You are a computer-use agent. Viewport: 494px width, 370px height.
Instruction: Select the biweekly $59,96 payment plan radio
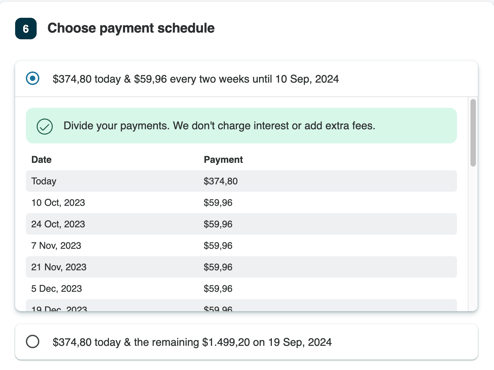click(x=33, y=79)
